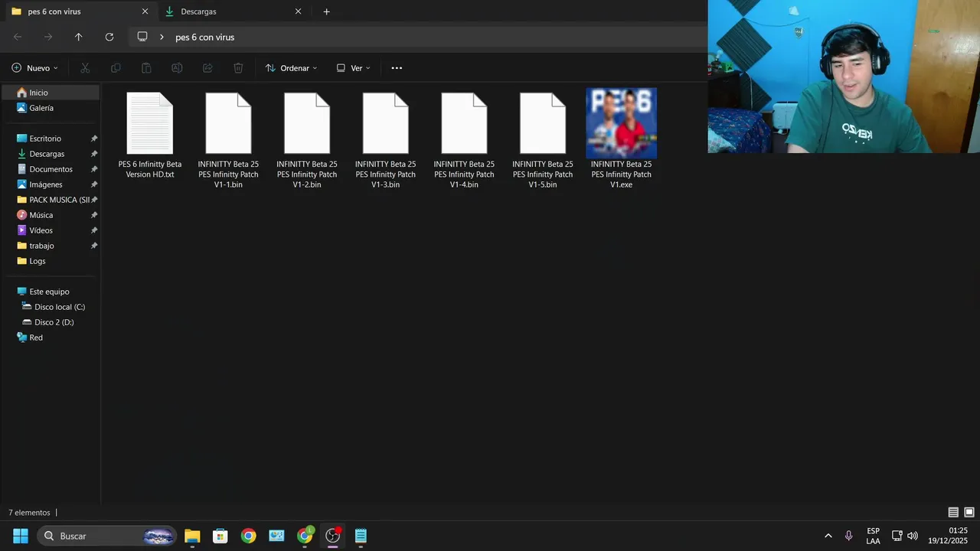980x551 pixels.
Task: Open Vídeos in the sidebar
Action: [x=51, y=230]
